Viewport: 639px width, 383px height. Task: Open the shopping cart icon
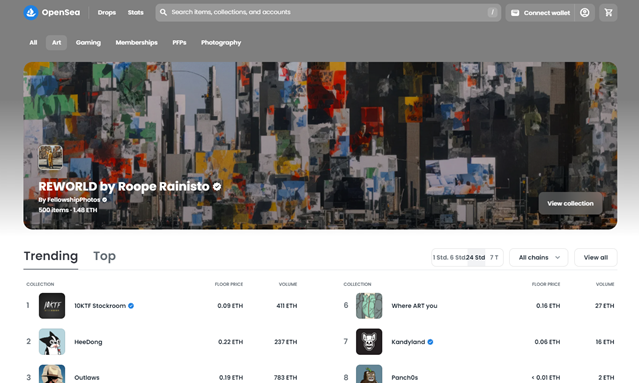[x=608, y=13]
